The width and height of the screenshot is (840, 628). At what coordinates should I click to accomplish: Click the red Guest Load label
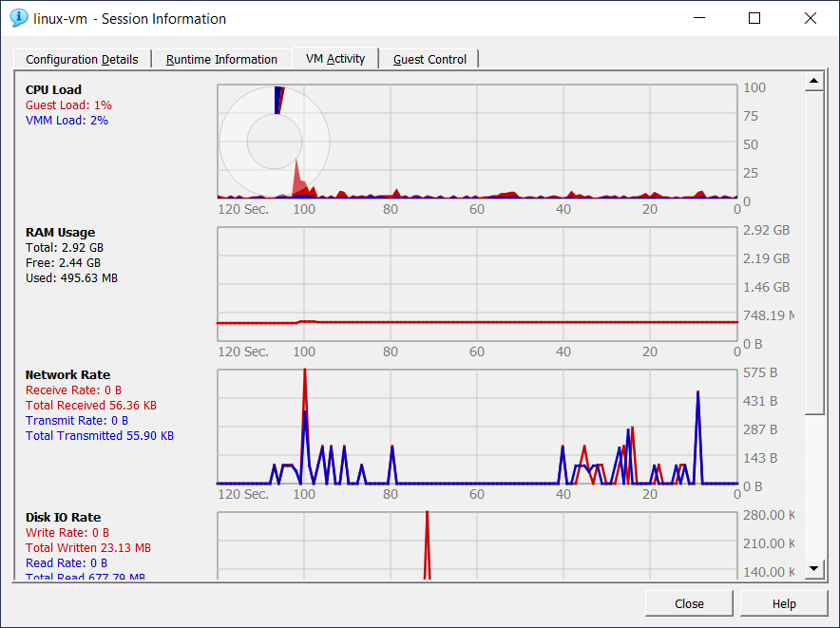[x=68, y=105]
